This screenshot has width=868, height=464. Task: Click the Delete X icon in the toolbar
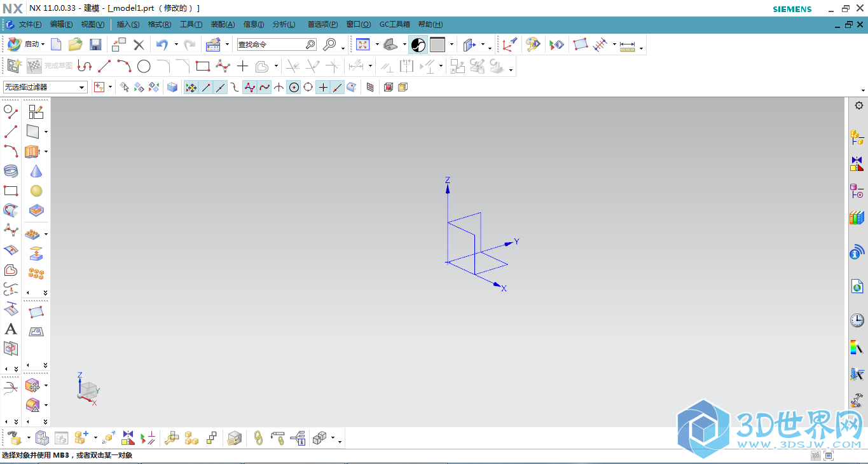click(139, 44)
